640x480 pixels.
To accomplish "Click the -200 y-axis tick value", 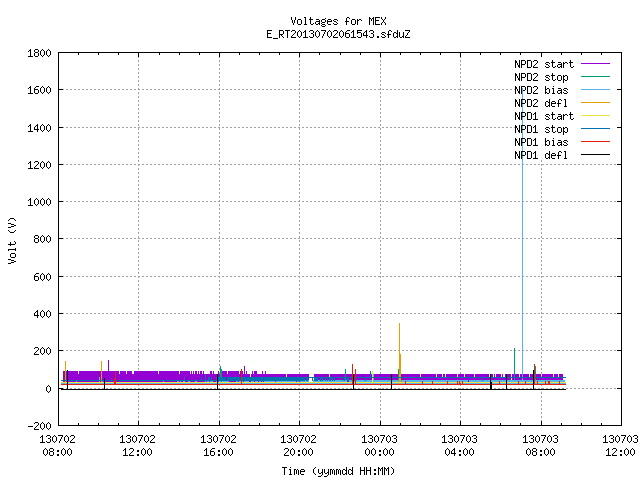I will tap(39, 426).
